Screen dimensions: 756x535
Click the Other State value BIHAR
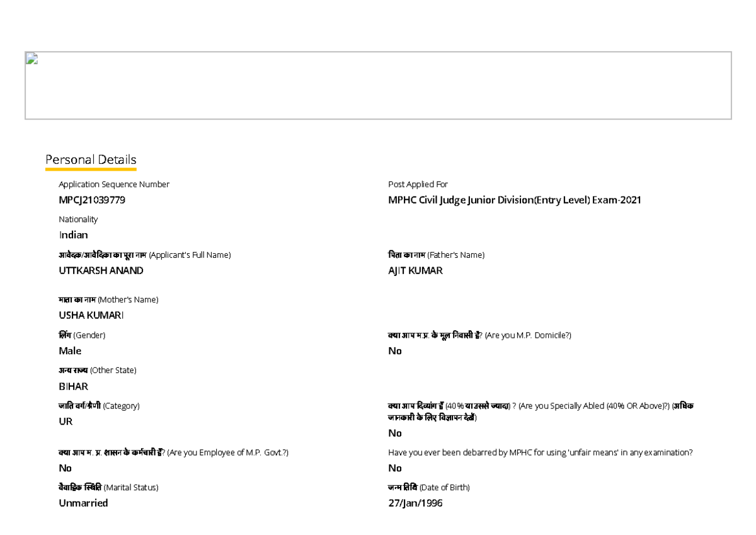pos(73,386)
